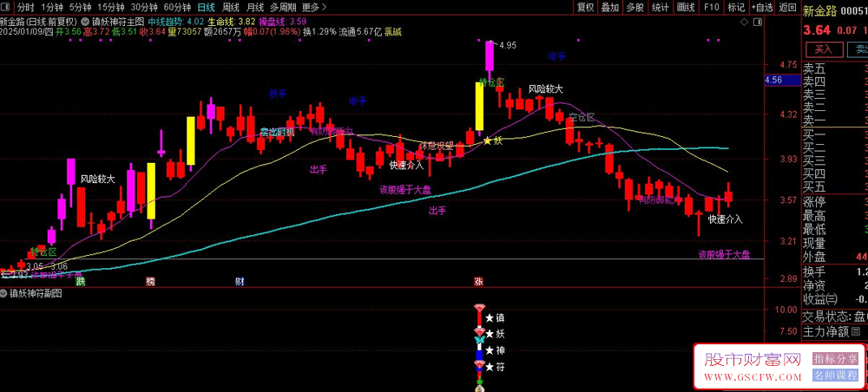Open the 画线 drawing tool
Image resolution: width=868 pixels, height=392 pixels.
[686, 8]
